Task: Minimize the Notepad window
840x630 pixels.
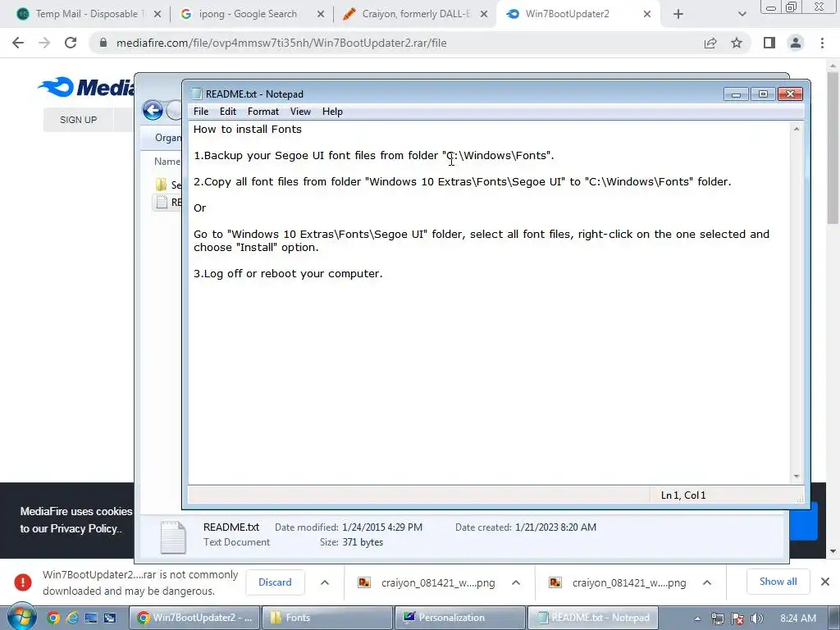Action: tap(736, 94)
